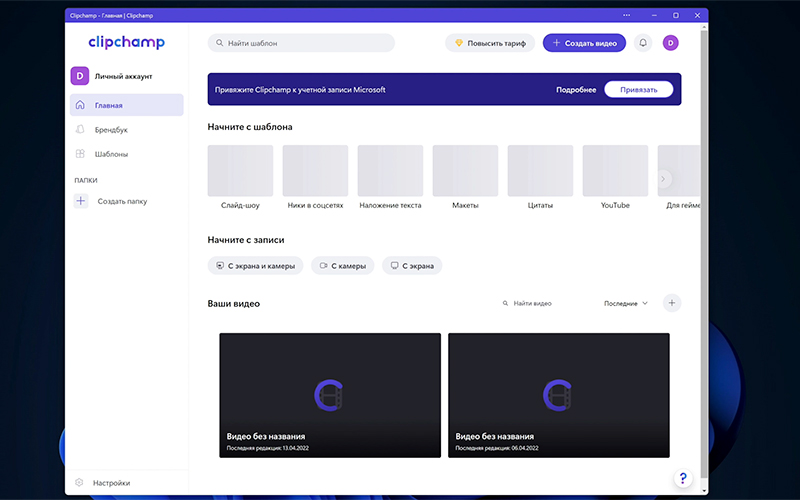
Task: Open the Слайд-шоу template thumbnail
Action: click(240, 170)
